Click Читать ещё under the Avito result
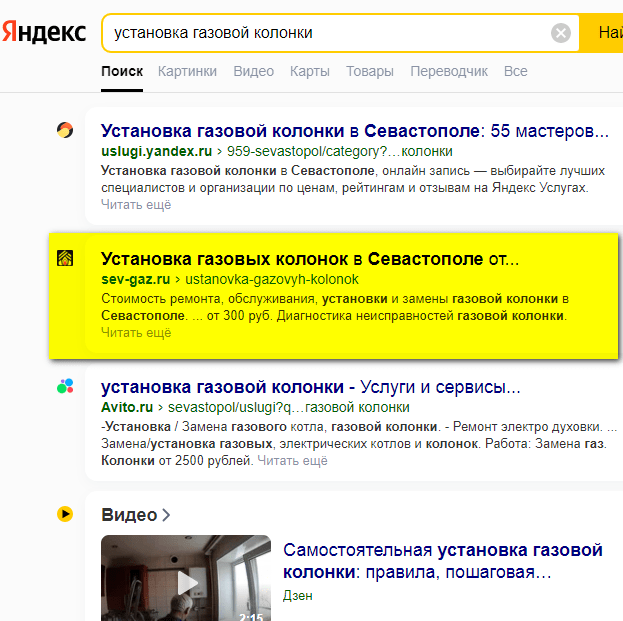The height and width of the screenshot is (621, 623). (x=292, y=461)
